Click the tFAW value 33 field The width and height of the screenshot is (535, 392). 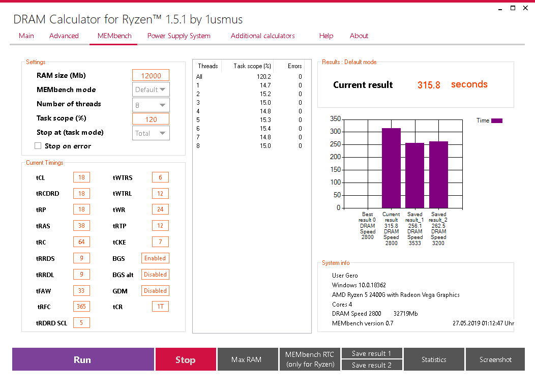point(81,291)
